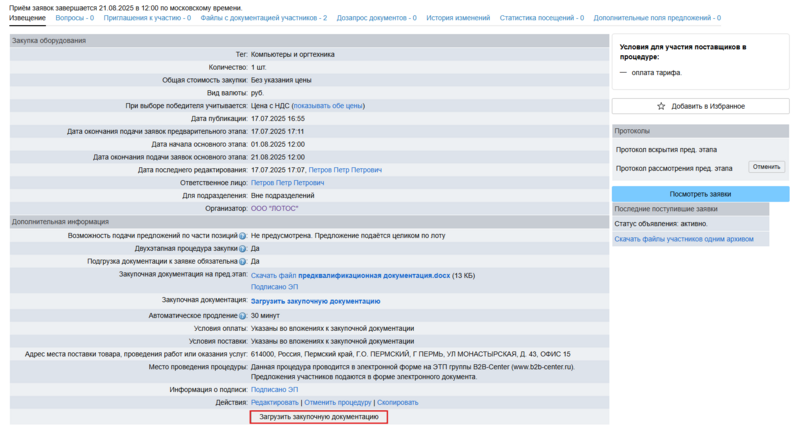Click 'показывать обе цены' link
Image resolution: width=800 pixels, height=428 pixels.
point(328,105)
